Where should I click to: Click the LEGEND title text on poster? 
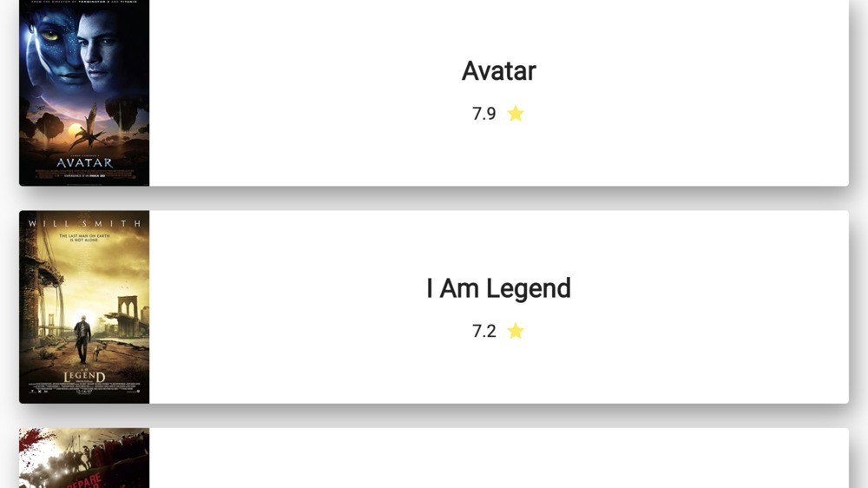[x=84, y=377]
